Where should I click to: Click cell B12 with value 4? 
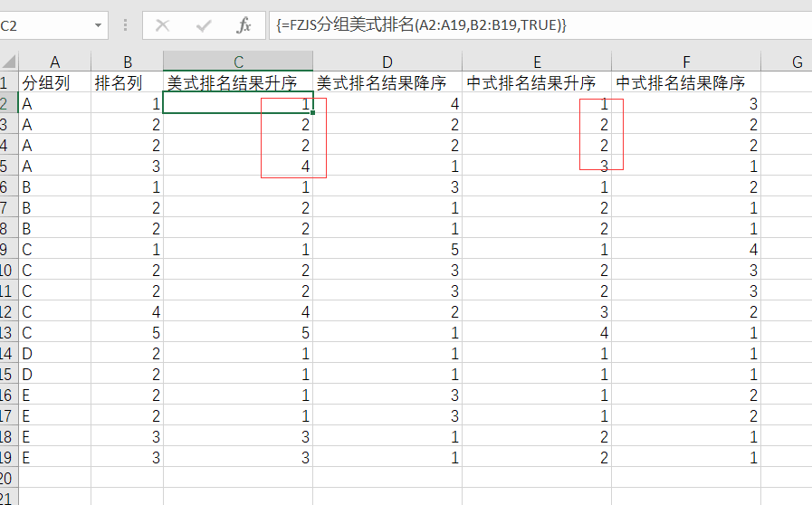click(x=128, y=312)
